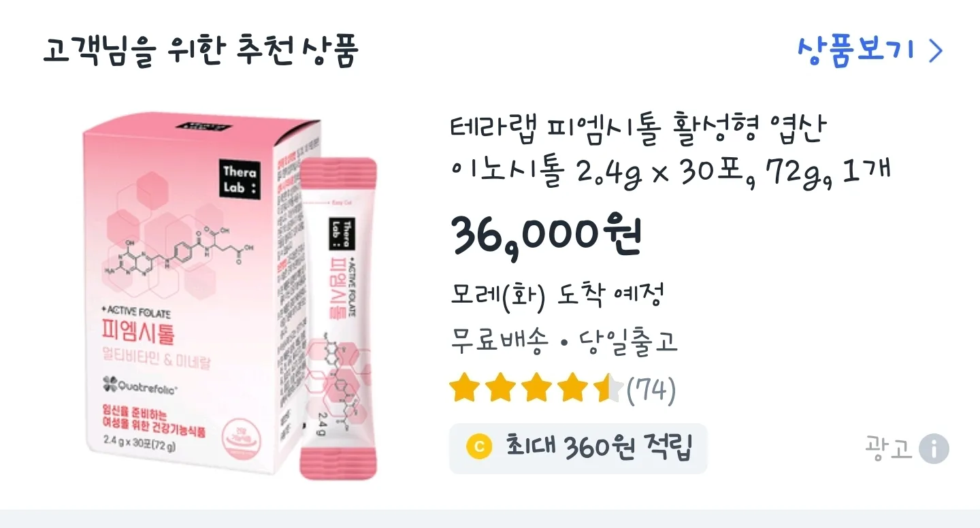Image resolution: width=980 pixels, height=528 pixels.
Task: Click the 최대 360원 적립 badge
Action: coord(578,448)
